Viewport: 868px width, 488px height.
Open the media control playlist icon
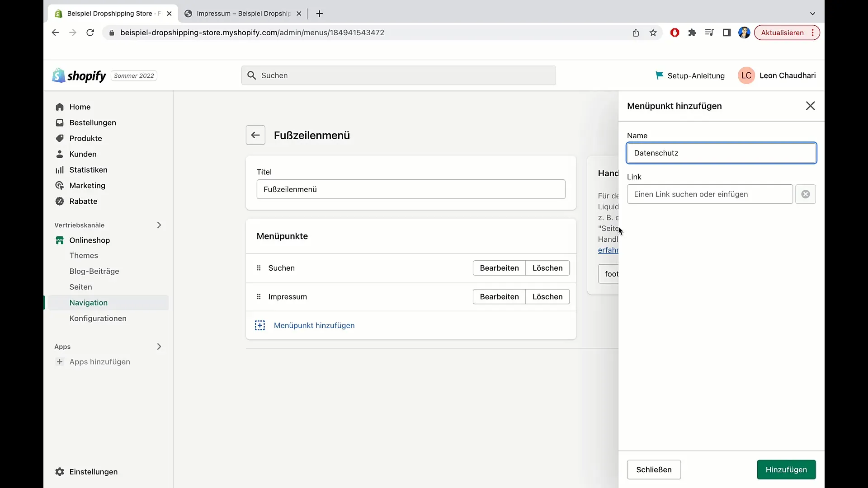click(x=709, y=33)
